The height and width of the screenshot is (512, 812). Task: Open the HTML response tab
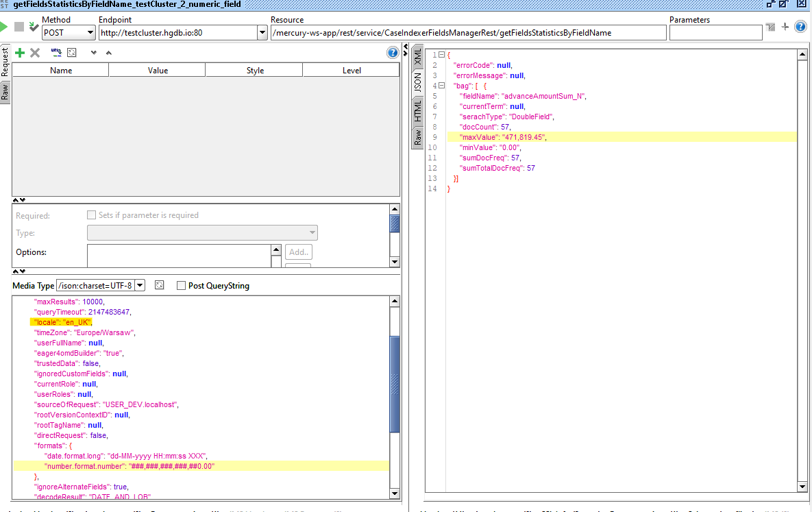[417, 111]
